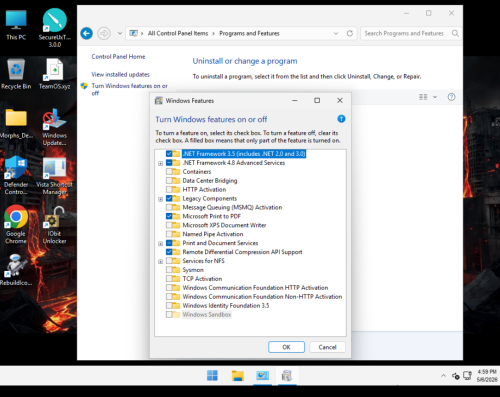The width and height of the screenshot is (500, 397).
Task: Click Turn Windows features on or off link
Action: pyautogui.click(x=129, y=89)
